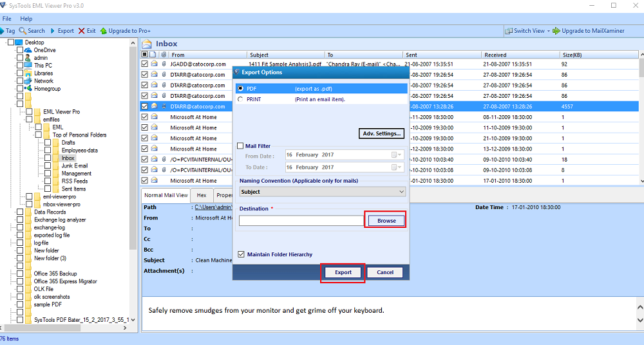
Task: Select the PDF export radio button
Action: click(x=240, y=89)
